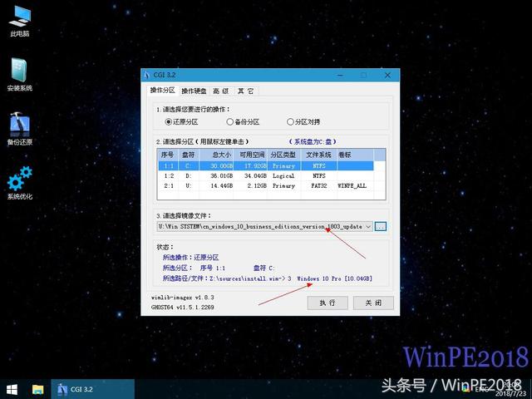Click the 关闭 button
This screenshot has height=399, width=532.
click(x=373, y=303)
